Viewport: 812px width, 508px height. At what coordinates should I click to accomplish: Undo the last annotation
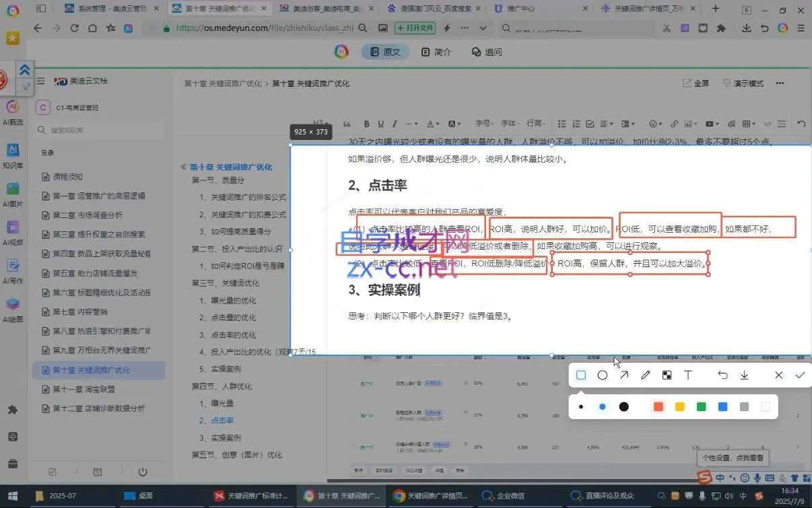pyautogui.click(x=722, y=375)
